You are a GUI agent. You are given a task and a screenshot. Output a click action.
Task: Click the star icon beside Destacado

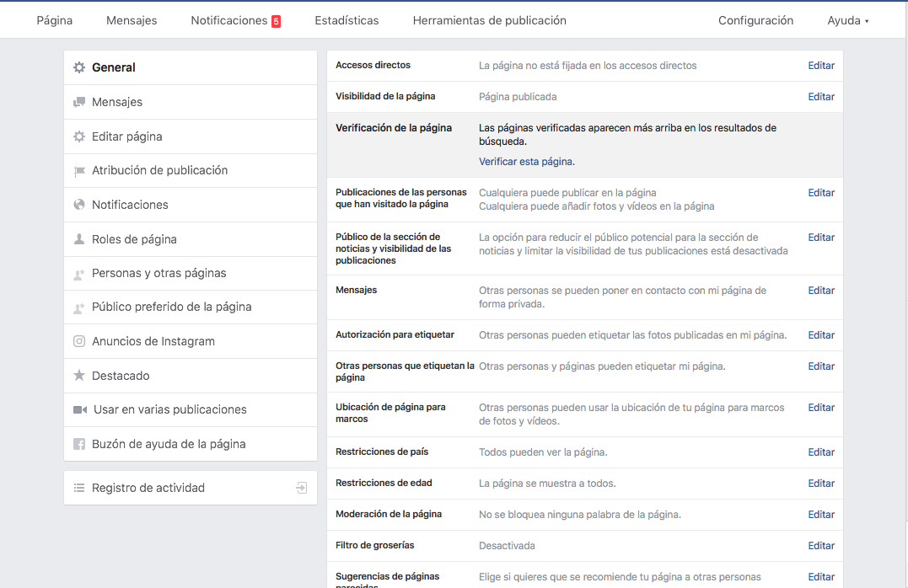point(79,376)
